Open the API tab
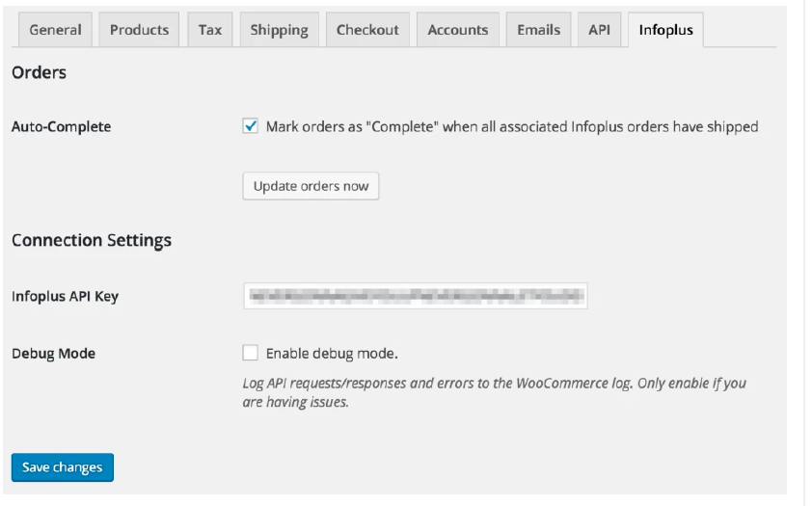The image size is (812, 506). click(599, 30)
